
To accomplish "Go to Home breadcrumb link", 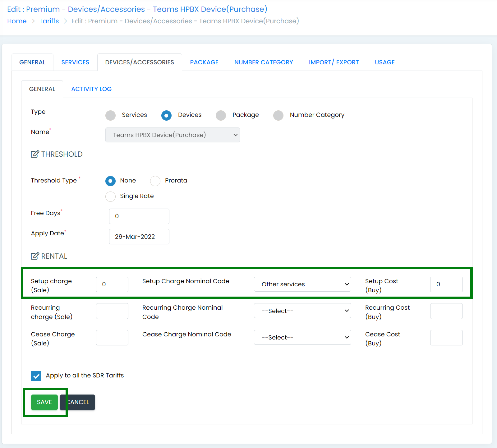I will click(17, 21).
